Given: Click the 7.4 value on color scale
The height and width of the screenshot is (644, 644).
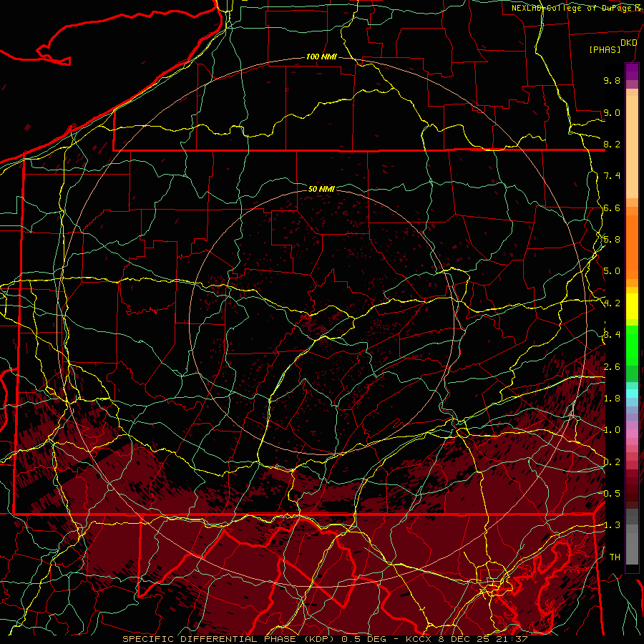Looking at the screenshot, I should 612,176.
